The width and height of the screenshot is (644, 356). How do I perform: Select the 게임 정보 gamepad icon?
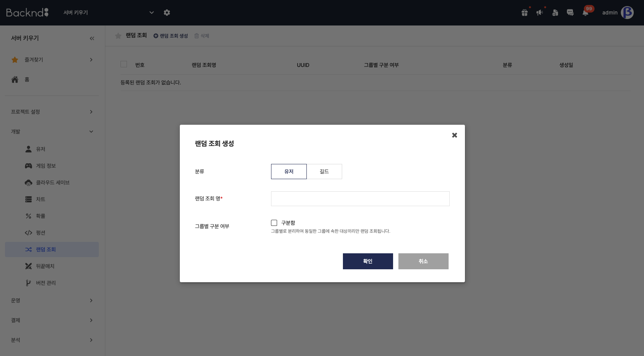(x=29, y=166)
